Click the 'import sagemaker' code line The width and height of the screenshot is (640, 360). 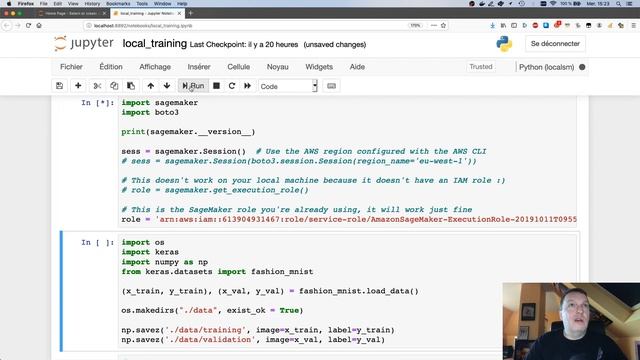[160, 103]
